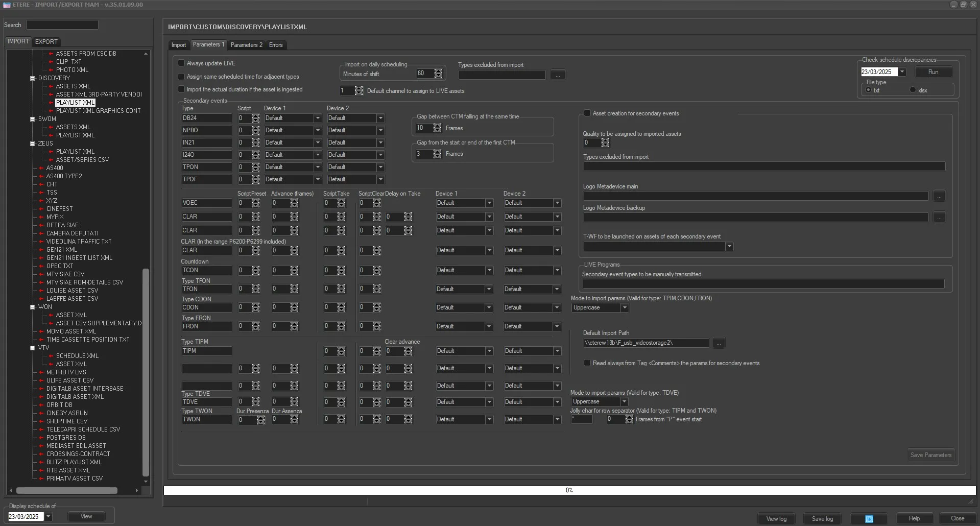Open browse button for Logo Metadevice main
This screenshot has height=526, width=980.
(939, 196)
